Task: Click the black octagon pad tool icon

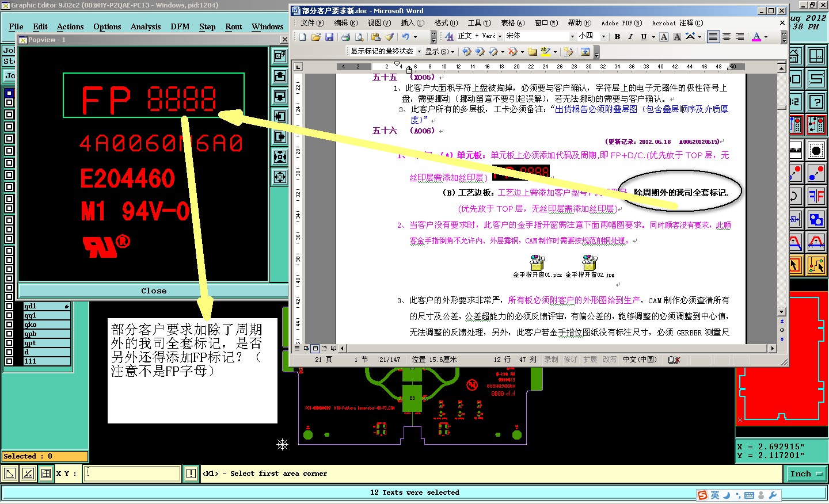Action: [816, 150]
